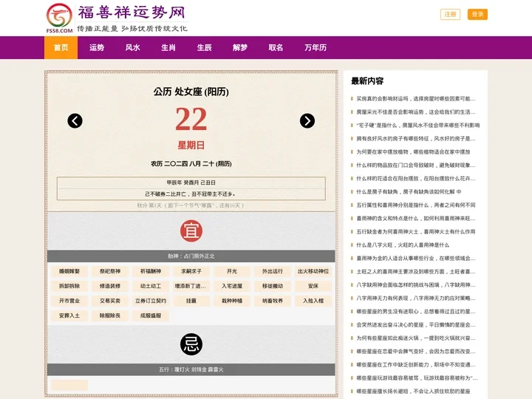The width and height of the screenshot is (532, 399).
Task: Open article 房屋采光不佳是否会影响运势
Action: (x=416, y=112)
